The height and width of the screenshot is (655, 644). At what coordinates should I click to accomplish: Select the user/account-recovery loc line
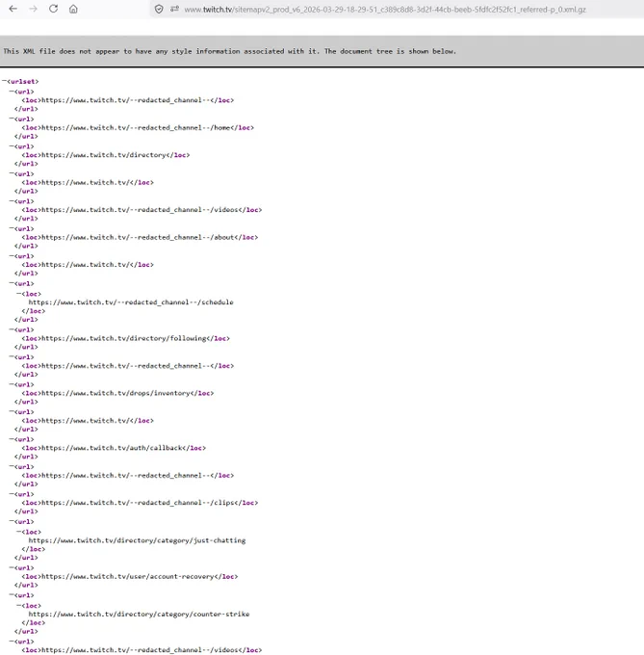pos(130,576)
